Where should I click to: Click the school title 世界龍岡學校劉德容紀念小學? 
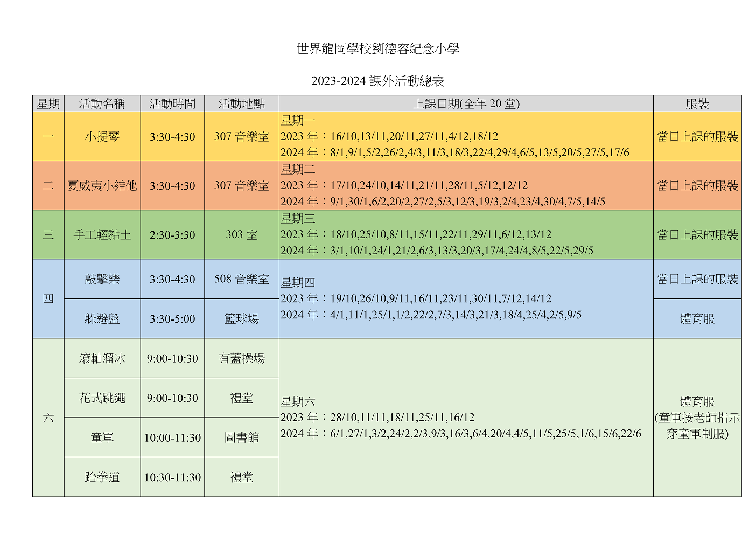point(378,49)
